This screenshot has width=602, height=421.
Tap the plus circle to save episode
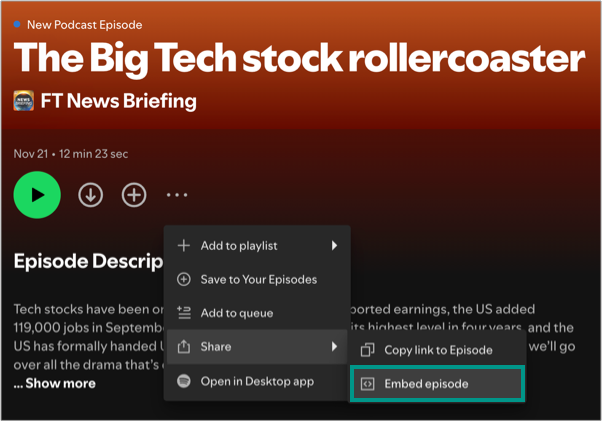[134, 195]
